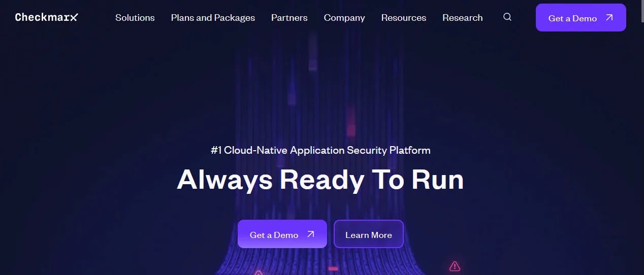Click the glowing pink streak above the subtitle
The height and width of the screenshot is (275, 644).
point(351,123)
